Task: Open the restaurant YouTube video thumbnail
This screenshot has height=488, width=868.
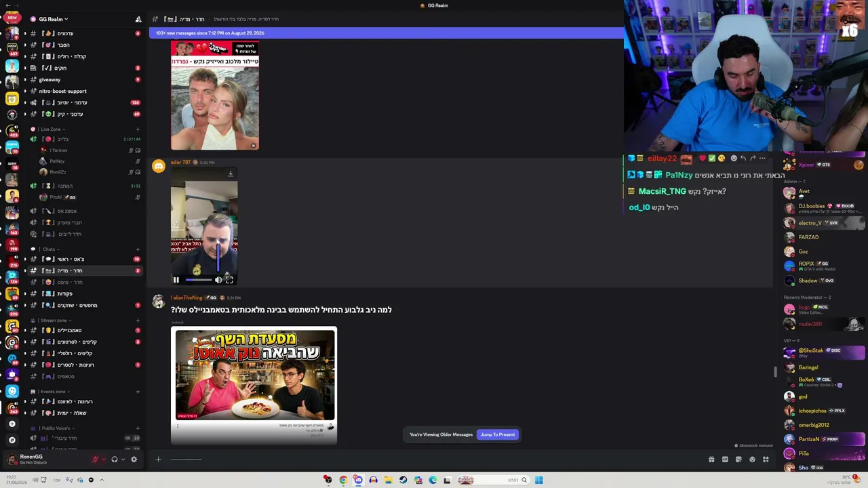Action: pos(254,375)
